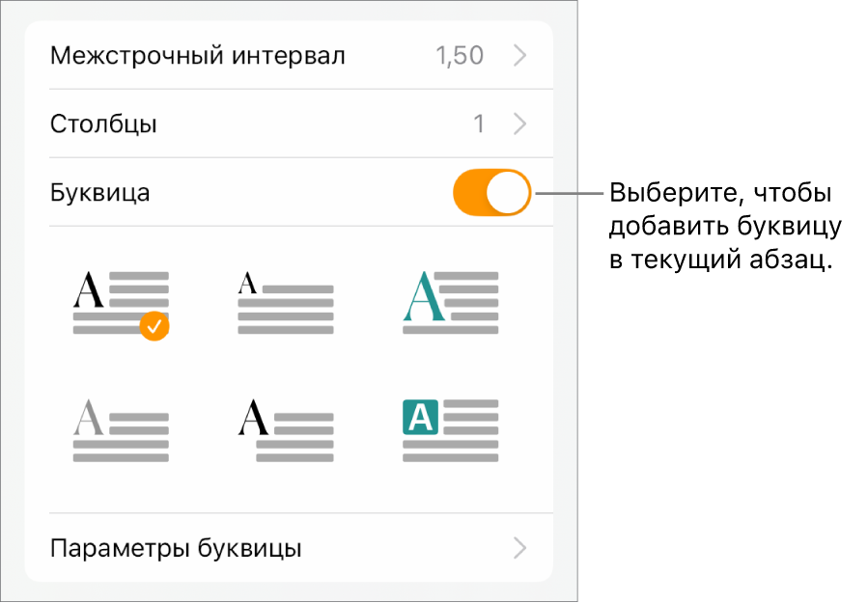Choose small raised A drop cap style

click(286, 303)
